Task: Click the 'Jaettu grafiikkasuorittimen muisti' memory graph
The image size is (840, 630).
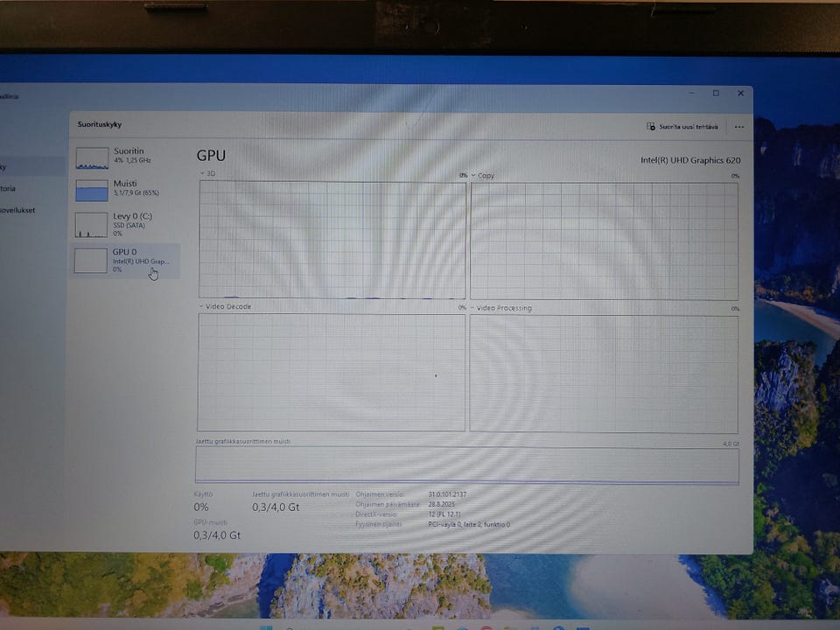Action: coord(467,465)
